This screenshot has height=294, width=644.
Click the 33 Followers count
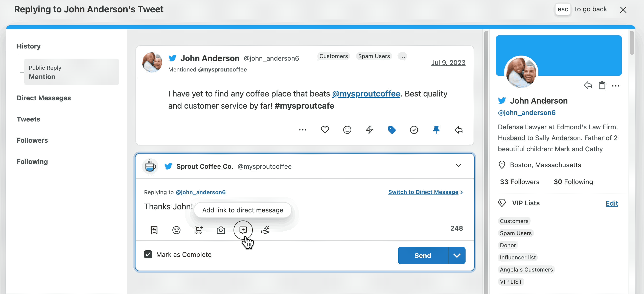[520, 182]
